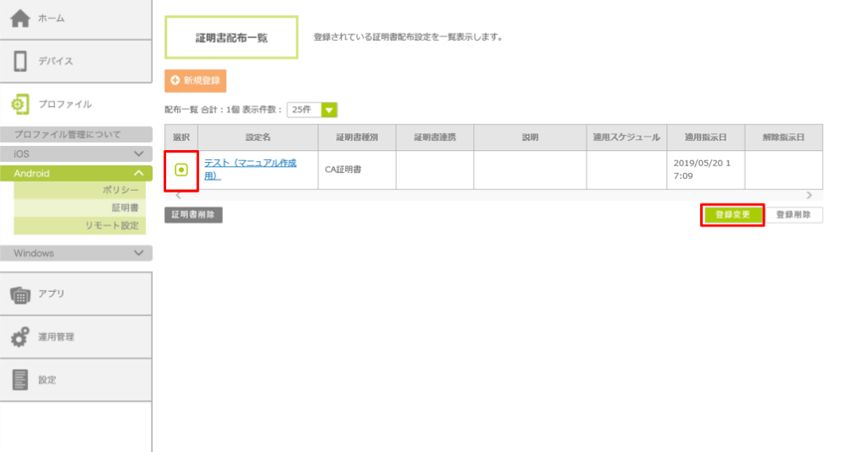Image resolution: width=868 pixels, height=452 pixels.
Task: Select the radio button for テスト row
Action: 181,170
